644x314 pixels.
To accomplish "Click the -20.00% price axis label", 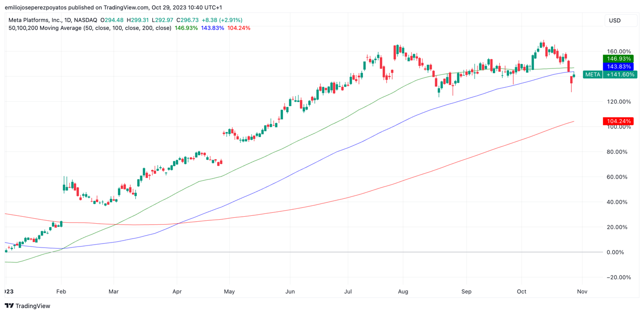I will click(619, 277).
